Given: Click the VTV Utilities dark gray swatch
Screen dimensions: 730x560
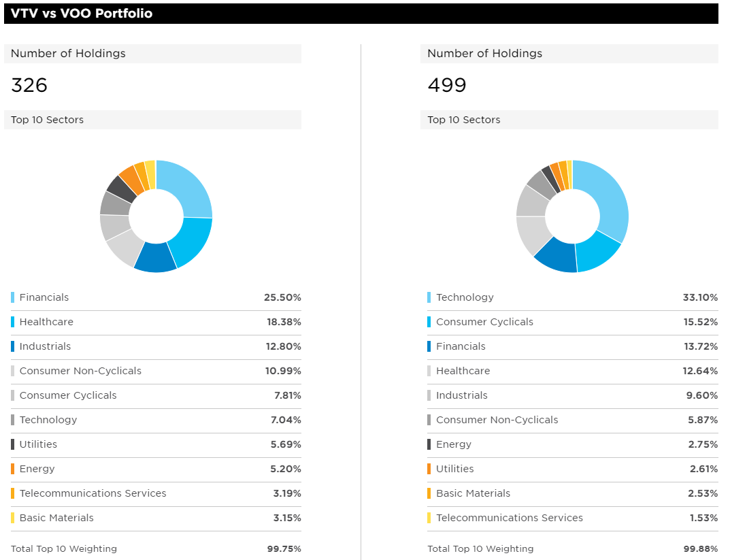Looking at the screenshot, I should point(12,444).
